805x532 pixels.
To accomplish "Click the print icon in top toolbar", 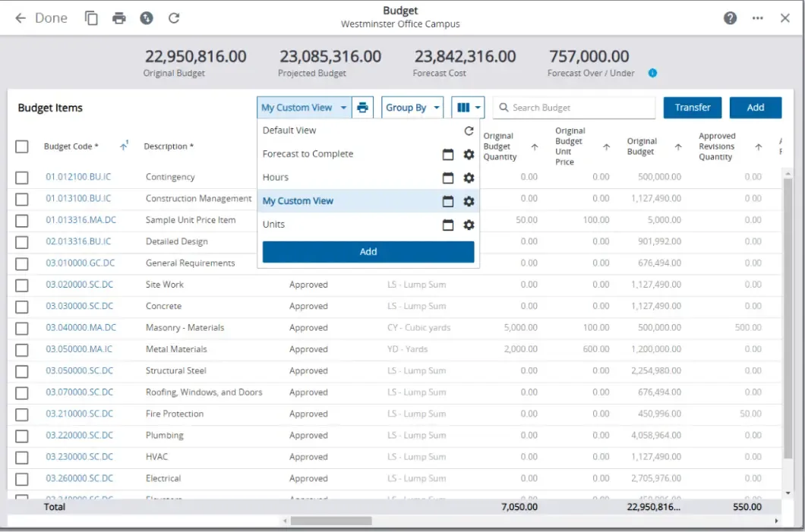I will click(x=119, y=18).
